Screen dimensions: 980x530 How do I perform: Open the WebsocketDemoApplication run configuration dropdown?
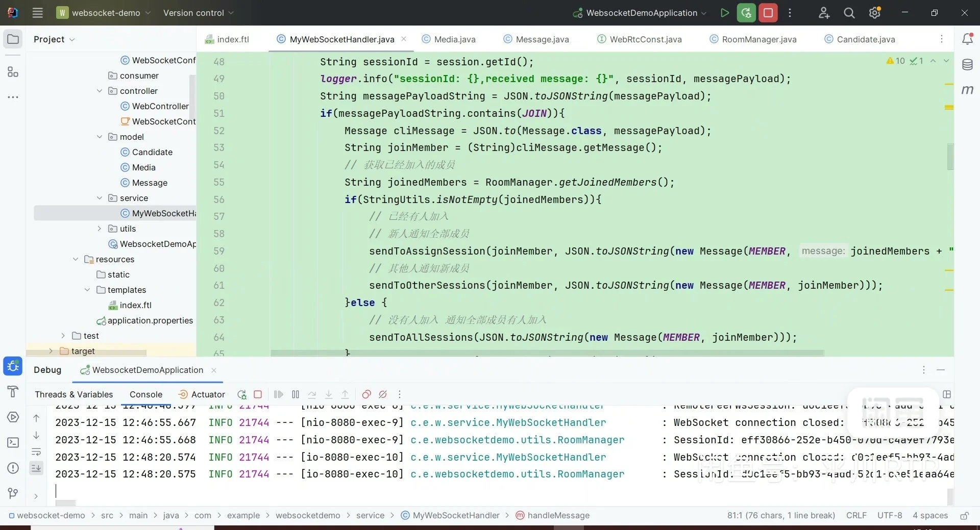coord(640,13)
